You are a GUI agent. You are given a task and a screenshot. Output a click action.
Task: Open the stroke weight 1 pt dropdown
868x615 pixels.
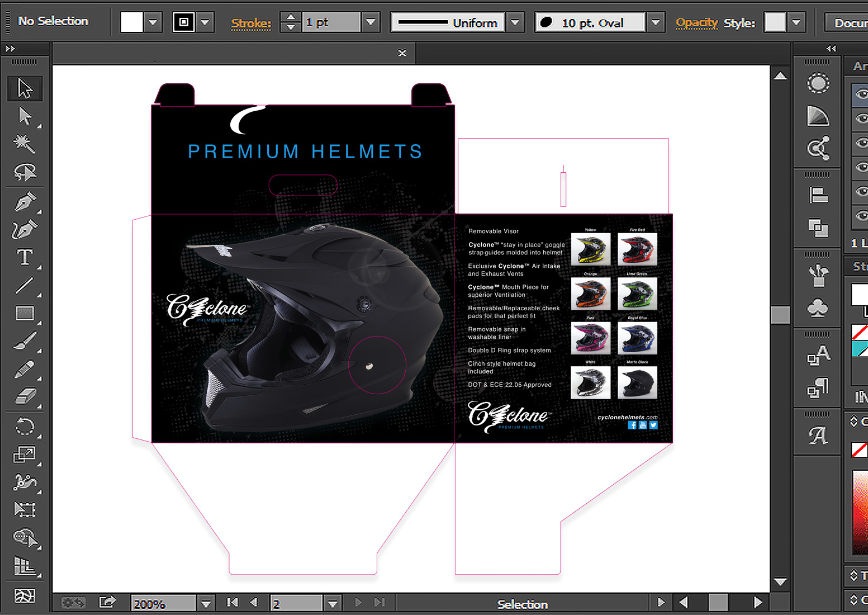pos(371,22)
